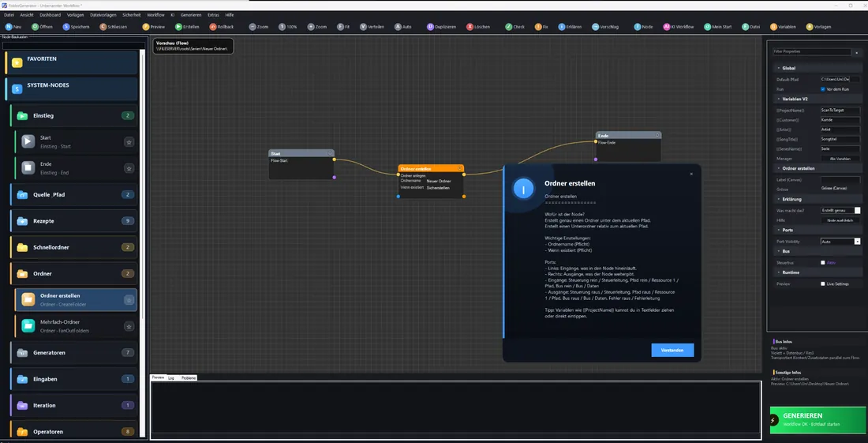Click the Mein Start toolbar icon
This screenshot has height=443, width=868.
(708, 27)
